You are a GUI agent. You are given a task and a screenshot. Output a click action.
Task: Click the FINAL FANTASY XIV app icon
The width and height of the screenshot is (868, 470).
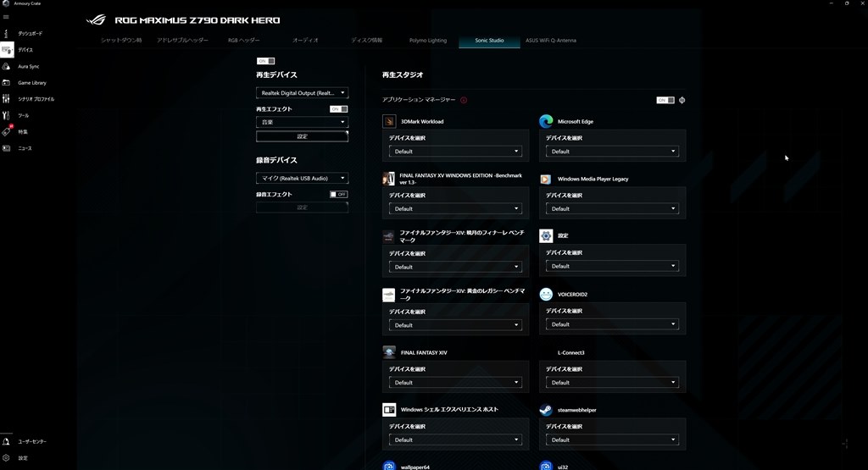389,352
